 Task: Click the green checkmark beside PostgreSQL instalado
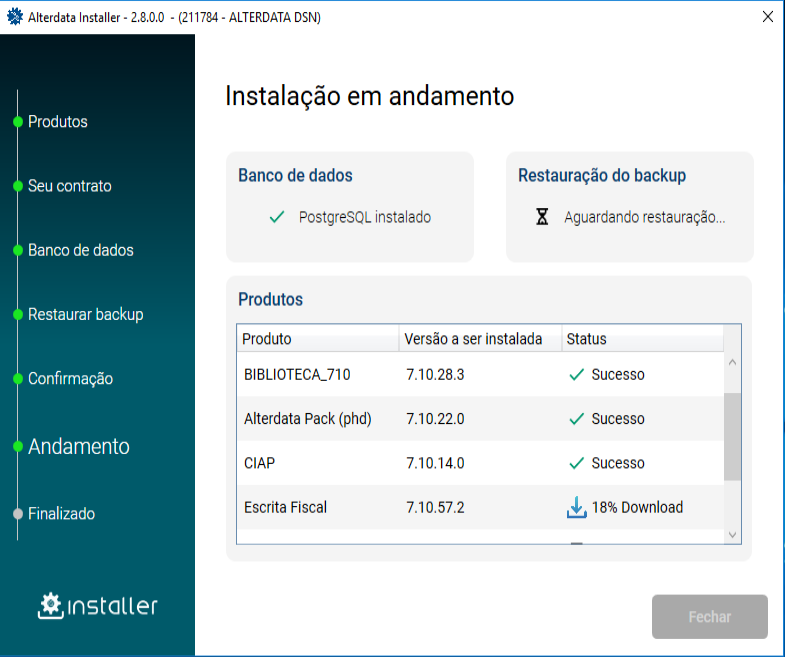click(x=277, y=217)
